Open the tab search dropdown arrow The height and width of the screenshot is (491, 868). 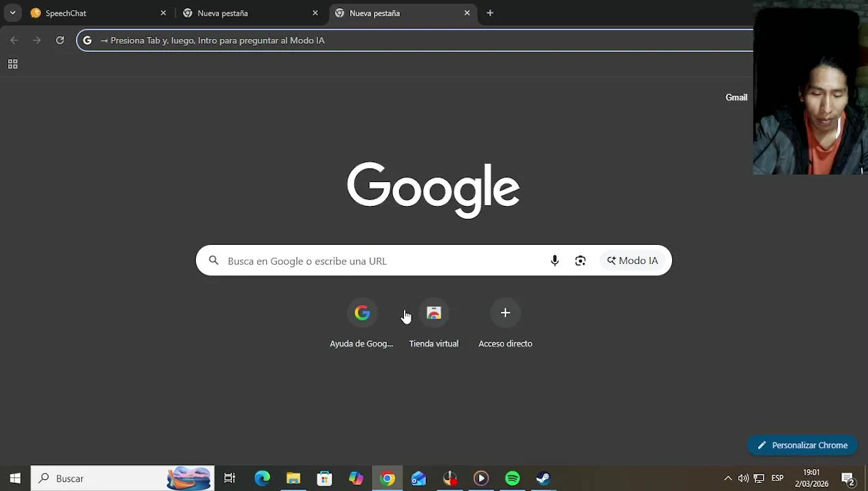pyautogui.click(x=12, y=13)
